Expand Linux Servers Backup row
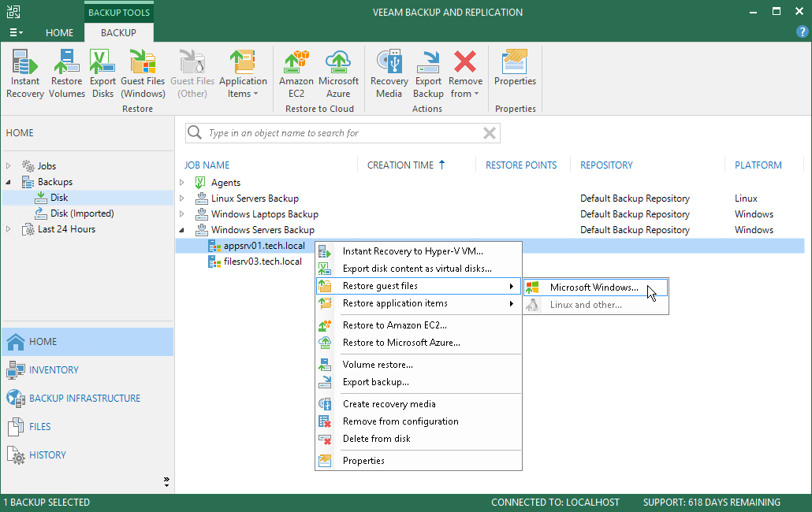Viewport: 812px width, 512px height. pyautogui.click(x=182, y=198)
